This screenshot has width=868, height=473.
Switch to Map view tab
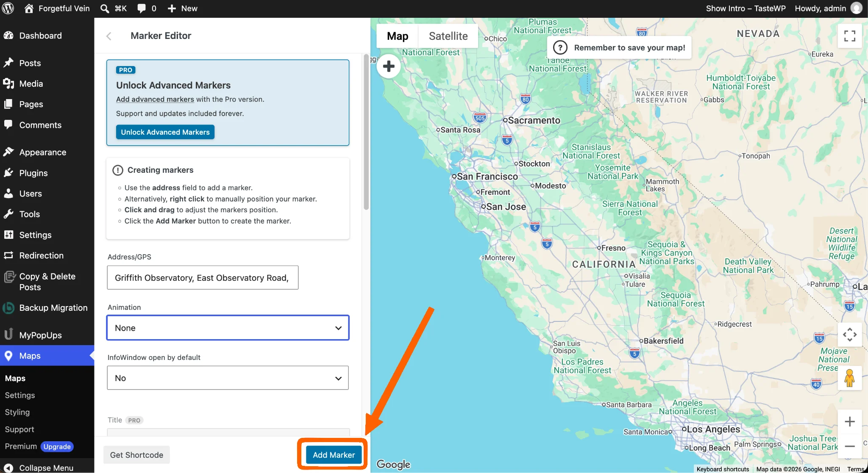tap(398, 36)
